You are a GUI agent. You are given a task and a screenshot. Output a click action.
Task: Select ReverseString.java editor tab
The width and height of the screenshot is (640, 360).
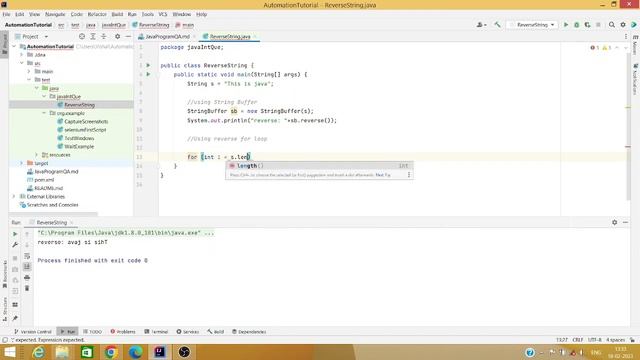230,36
